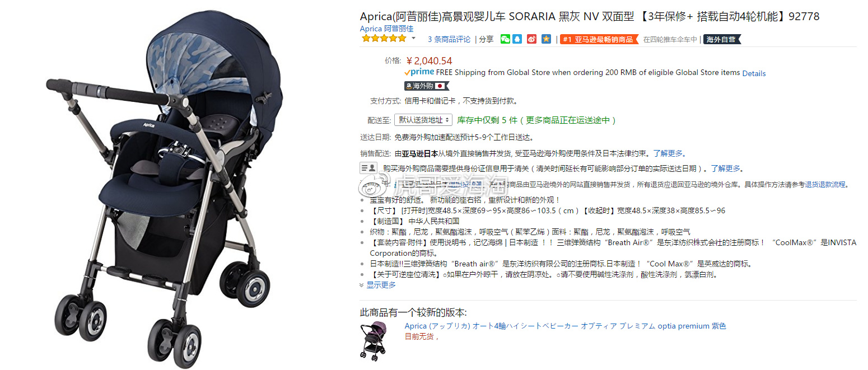Open the 默认送货地址 delivery dropdown
868x370 pixels.
point(423,120)
